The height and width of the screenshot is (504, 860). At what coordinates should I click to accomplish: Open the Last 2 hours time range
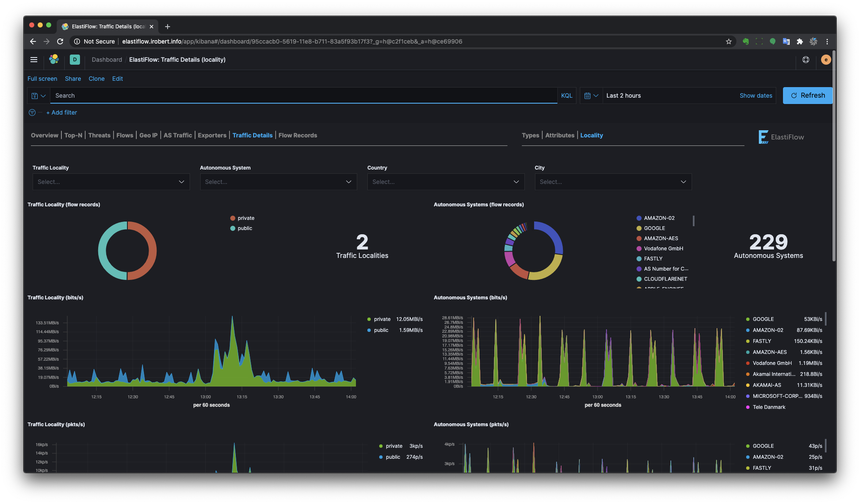[x=623, y=96]
